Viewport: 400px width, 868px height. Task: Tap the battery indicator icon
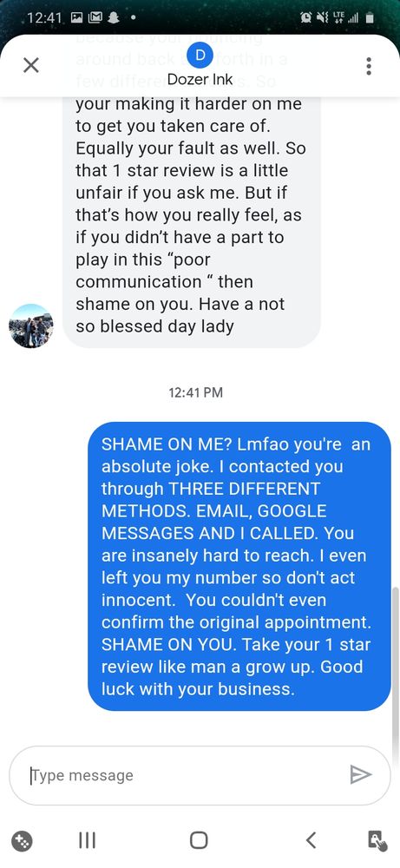[x=370, y=17]
